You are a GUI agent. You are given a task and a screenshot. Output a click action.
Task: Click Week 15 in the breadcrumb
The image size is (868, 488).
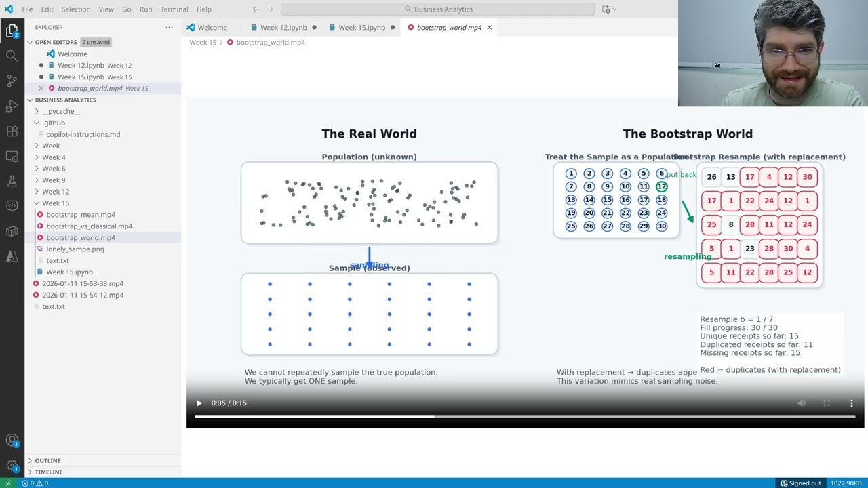coord(203,42)
